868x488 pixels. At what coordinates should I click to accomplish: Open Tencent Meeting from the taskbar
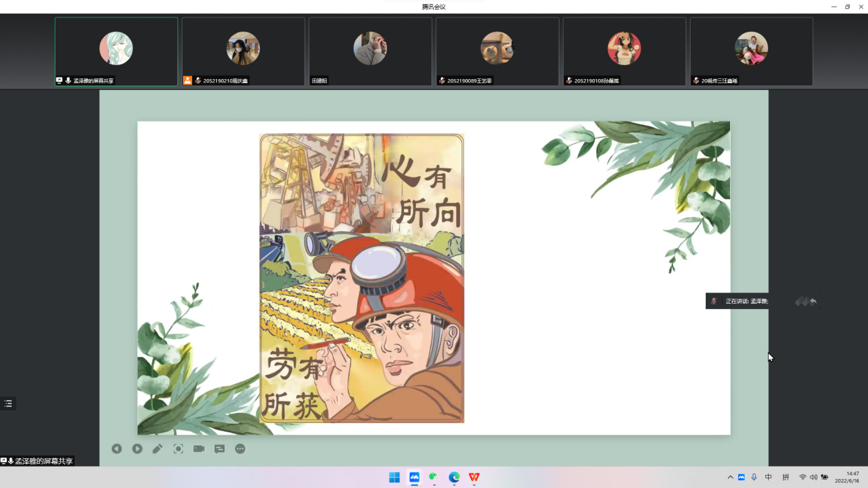click(x=415, y=477)
